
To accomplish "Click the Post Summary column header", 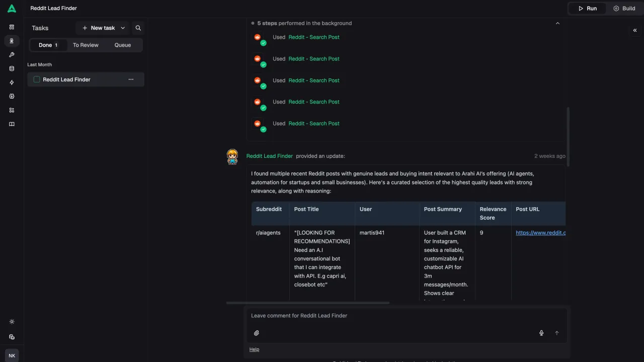I will [x=447, y=213].
